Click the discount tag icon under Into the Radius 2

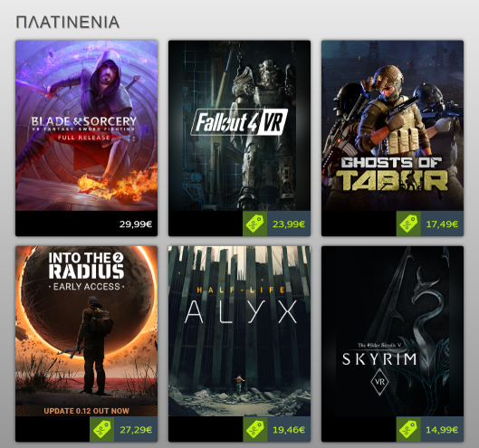pos(101,429)
